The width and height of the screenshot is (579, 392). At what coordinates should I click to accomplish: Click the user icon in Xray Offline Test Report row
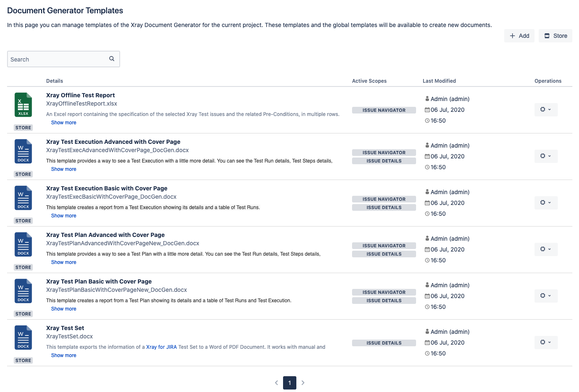coord(427,99)
